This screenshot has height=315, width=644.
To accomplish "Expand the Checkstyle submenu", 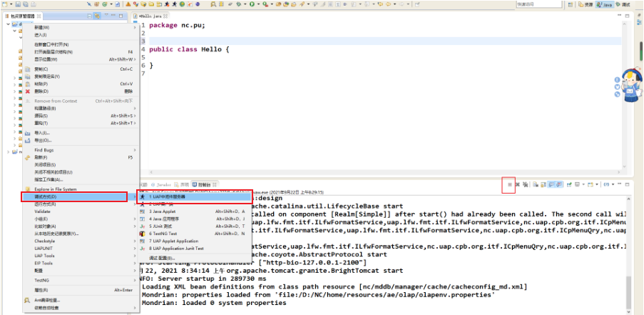I will click(80, 241).
